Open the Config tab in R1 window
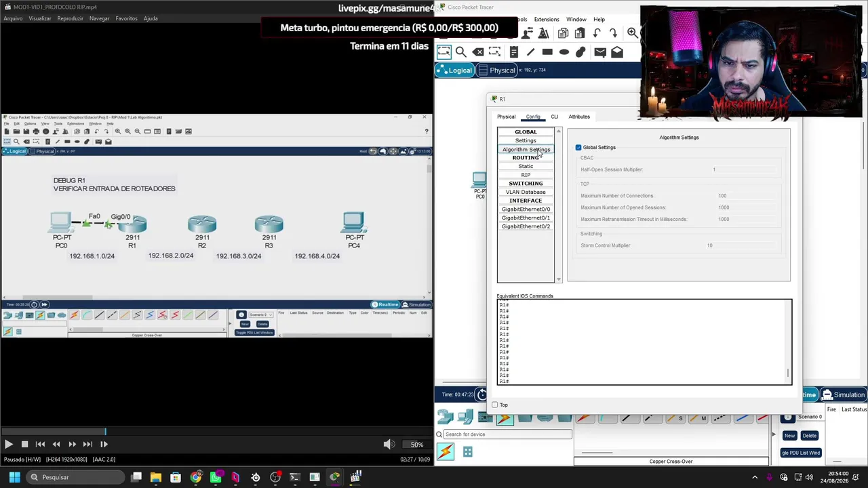Image resolution: width=868 pixels, height=488 pixels. (x=533, y=117)
